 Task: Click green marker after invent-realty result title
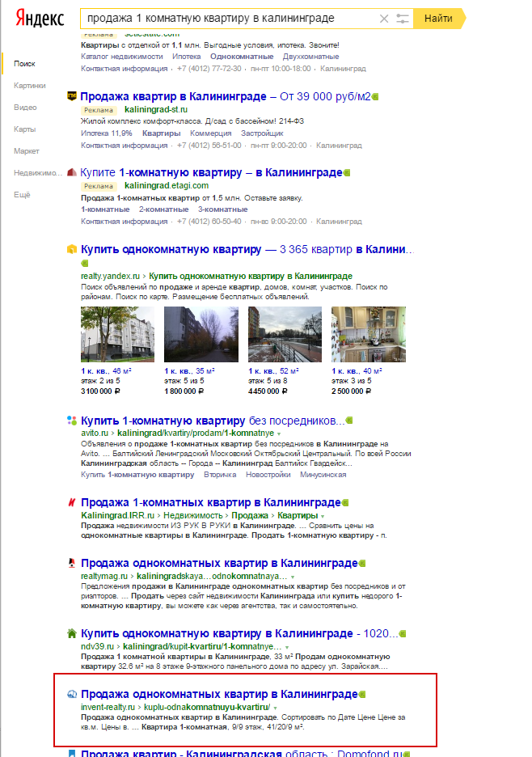[x=362, y=694]
